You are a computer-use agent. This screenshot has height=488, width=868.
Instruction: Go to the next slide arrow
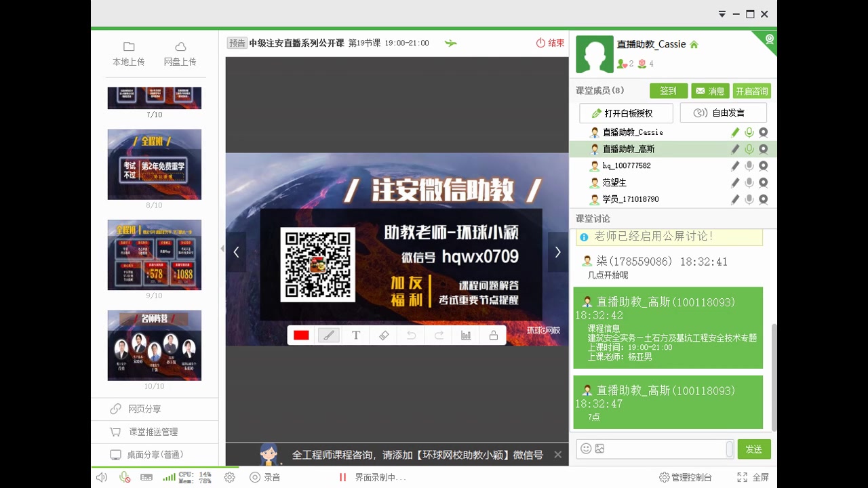557,252
